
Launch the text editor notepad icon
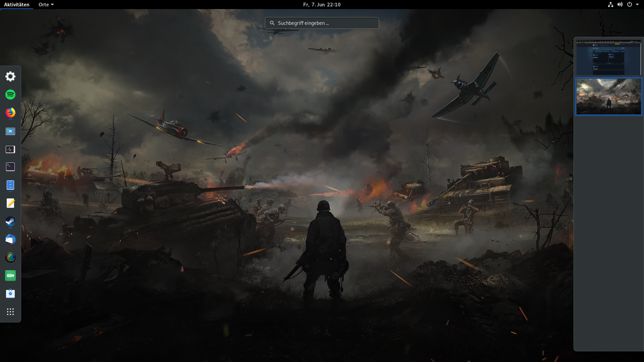click(10, 203)
